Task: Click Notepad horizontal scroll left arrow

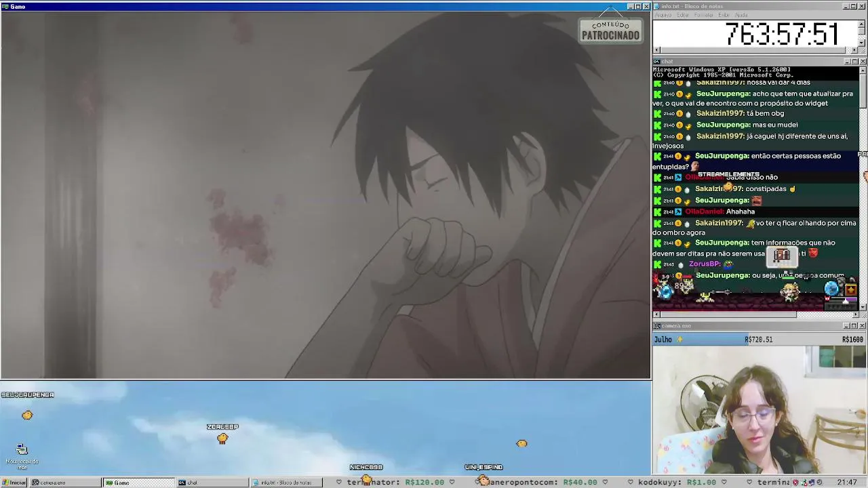Action: click(x=656, y=50)
